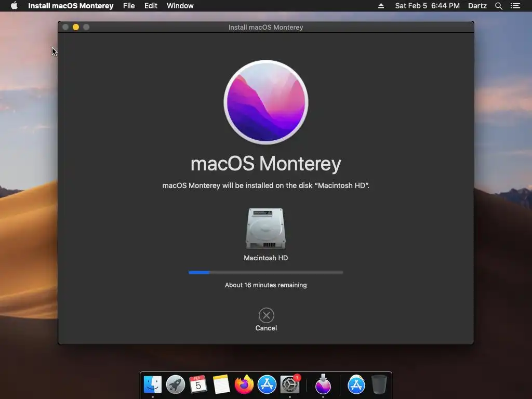This screenshot has height=399, width=532.
Task: Open the Edit menu
Action: 151,6
